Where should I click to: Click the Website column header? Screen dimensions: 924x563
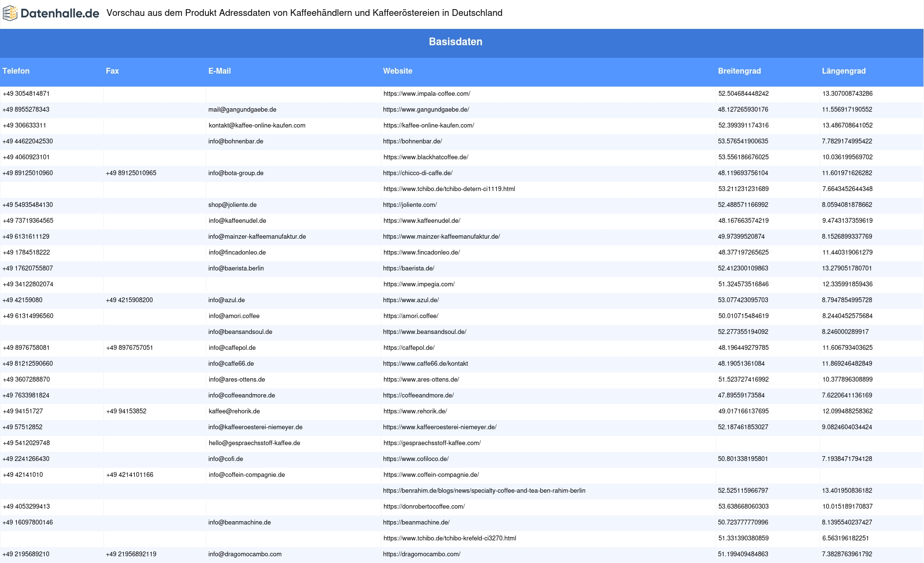point(398,71)
